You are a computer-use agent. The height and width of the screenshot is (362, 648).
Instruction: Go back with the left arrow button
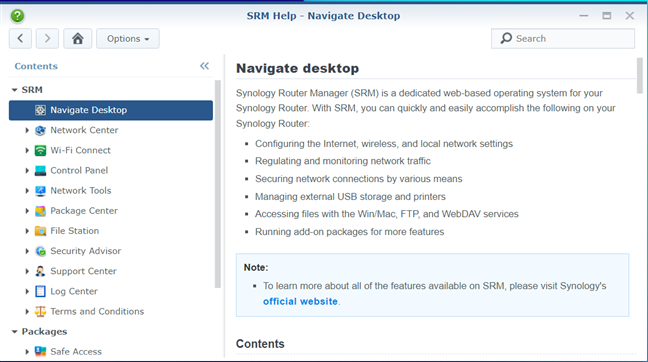click(20, 38)
